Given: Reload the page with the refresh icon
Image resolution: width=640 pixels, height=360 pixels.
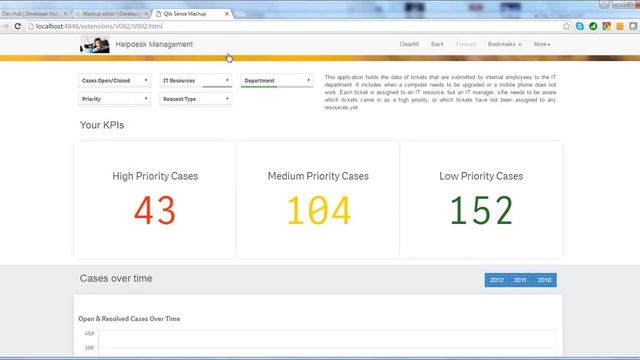Looking at the screenshot, I should 18,26.
